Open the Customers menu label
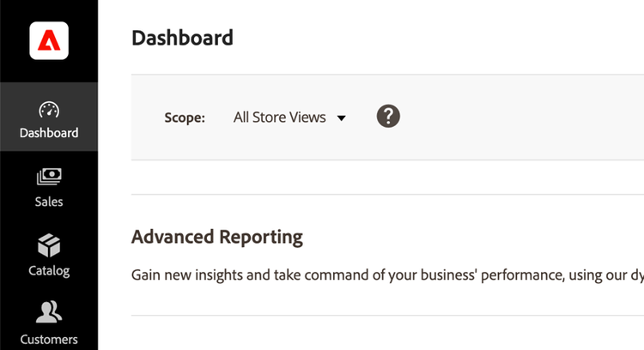Screen dimensions: 644x350 [x=49, y=339]
